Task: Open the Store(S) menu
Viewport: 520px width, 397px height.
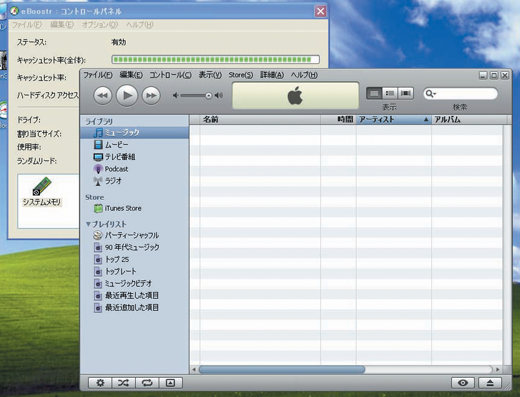Action: tap(241, 75)
